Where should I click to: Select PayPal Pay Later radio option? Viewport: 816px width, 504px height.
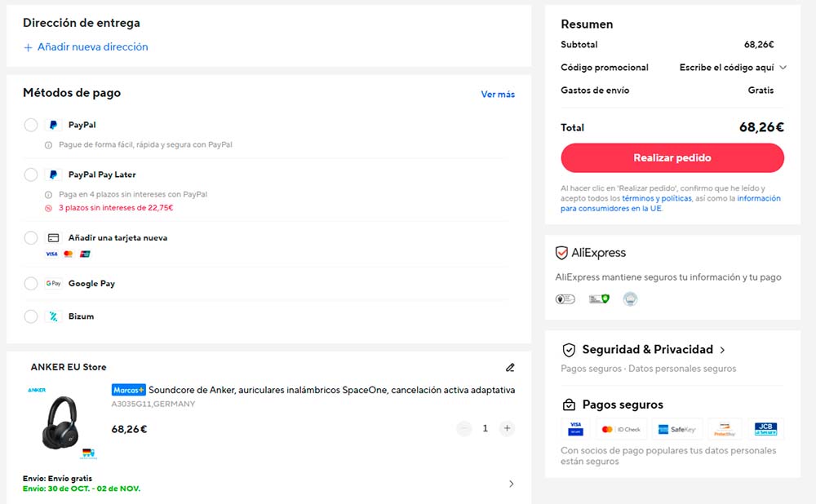pyautogui.click(x=31, y=175)
